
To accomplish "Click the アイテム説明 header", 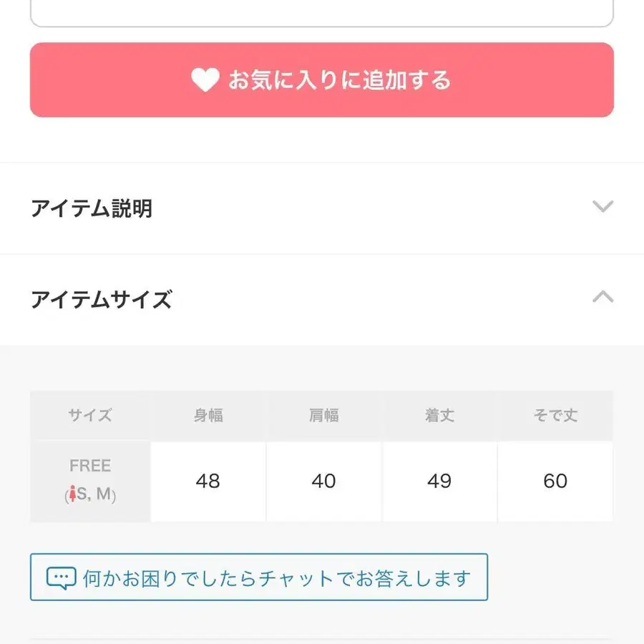I will 92,208.
